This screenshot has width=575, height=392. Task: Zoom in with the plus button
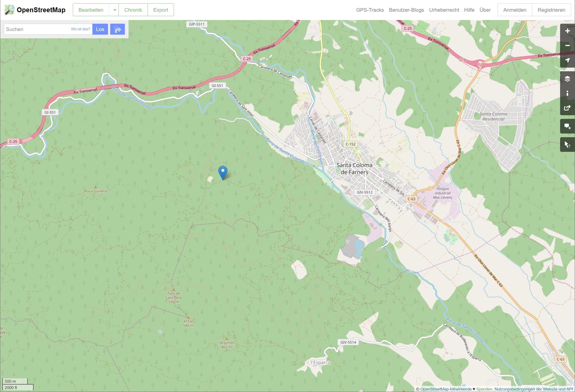[567, 31]
